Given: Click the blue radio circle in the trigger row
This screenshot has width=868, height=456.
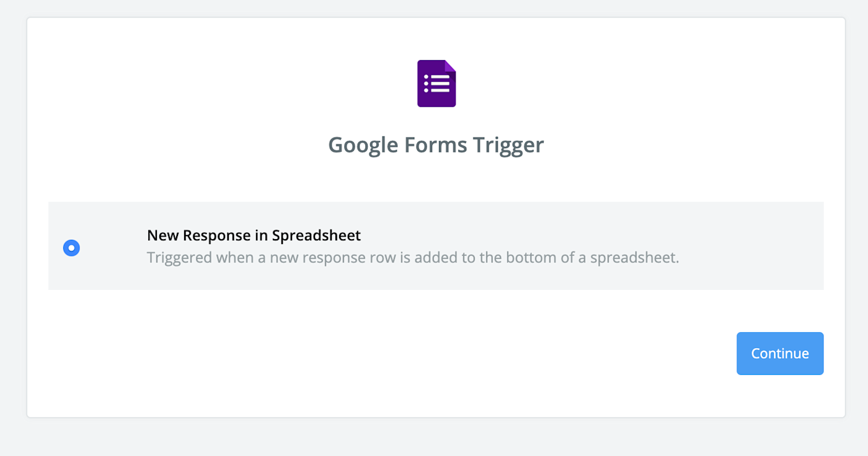Looking at the screenshot, I should coord(72,248).
